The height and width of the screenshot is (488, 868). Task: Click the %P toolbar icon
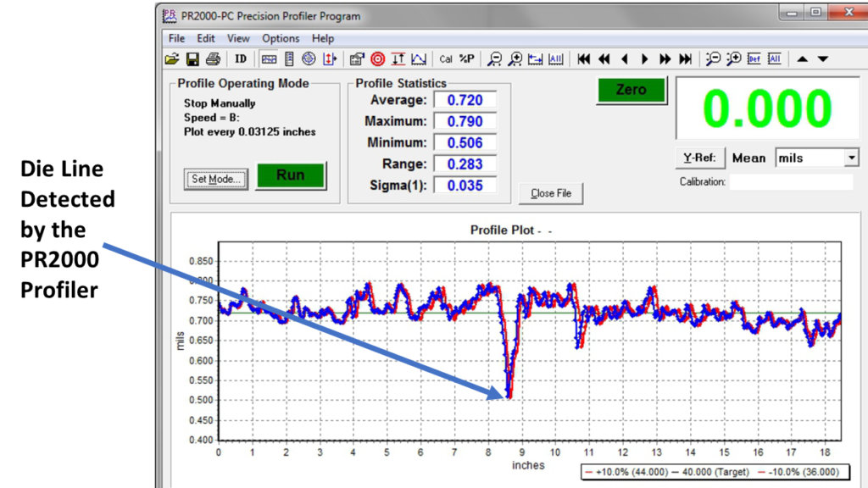click(x=465, y=58)
